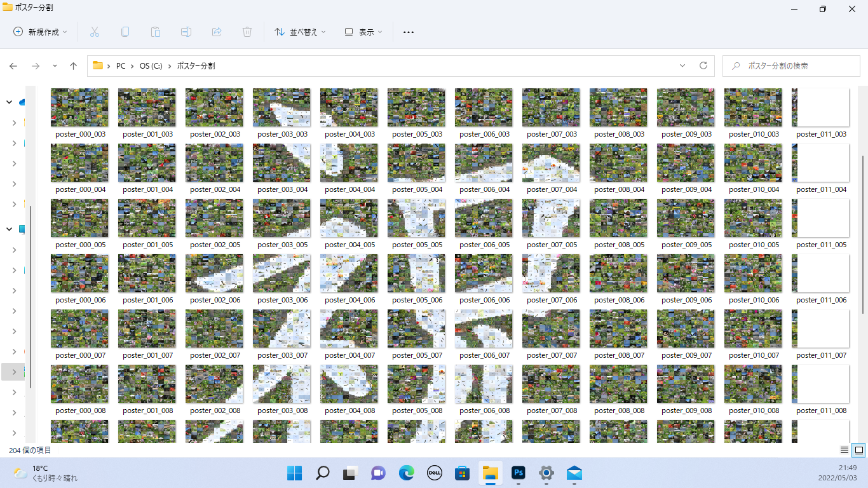Click the Cut scissors icon

(95, 32)
